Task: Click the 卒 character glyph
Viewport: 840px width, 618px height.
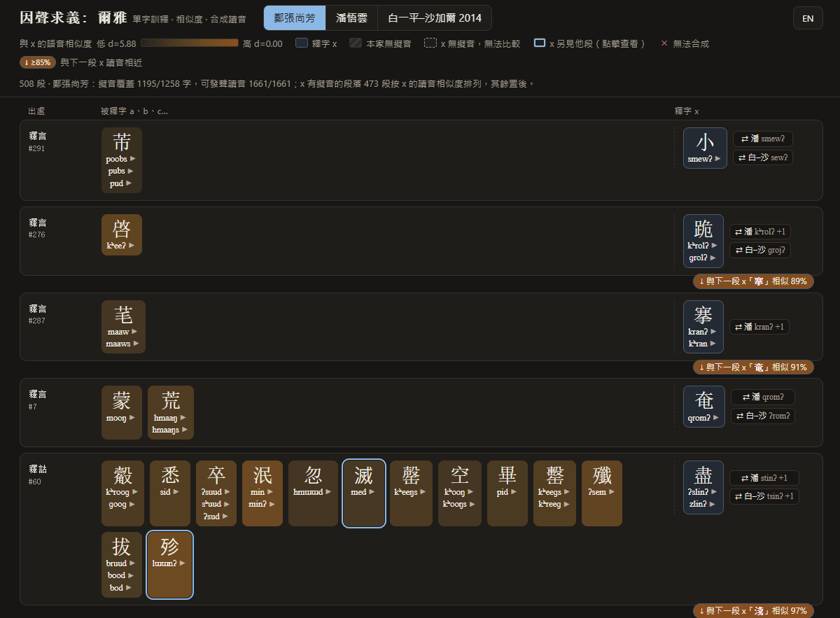Action: coord(216,475)
